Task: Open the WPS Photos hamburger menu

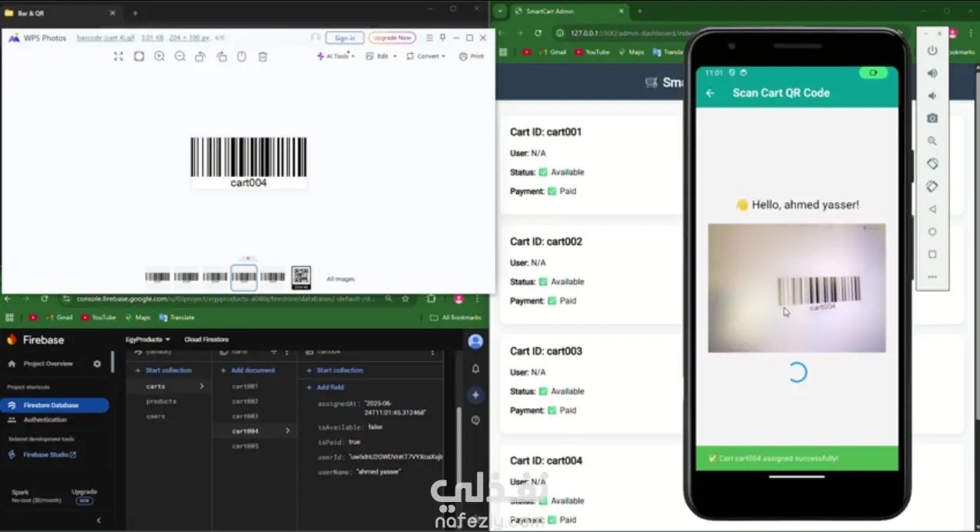Action: click(429, 38)
